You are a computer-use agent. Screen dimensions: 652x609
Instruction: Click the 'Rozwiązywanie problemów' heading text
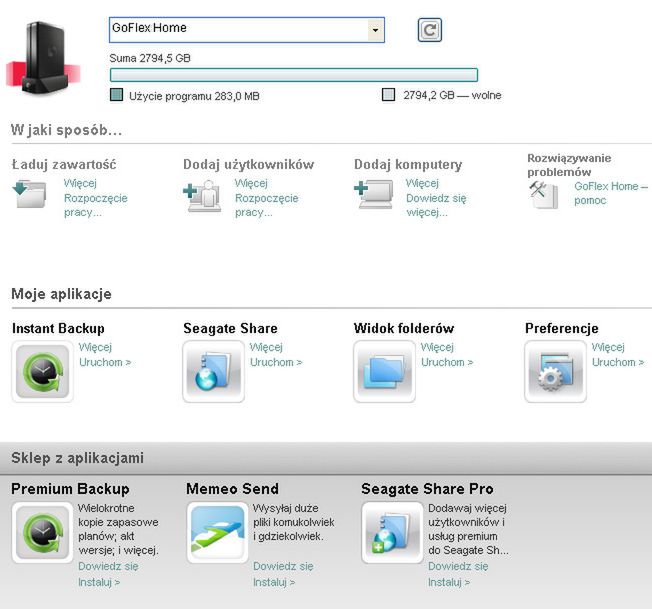click(569, 165)
